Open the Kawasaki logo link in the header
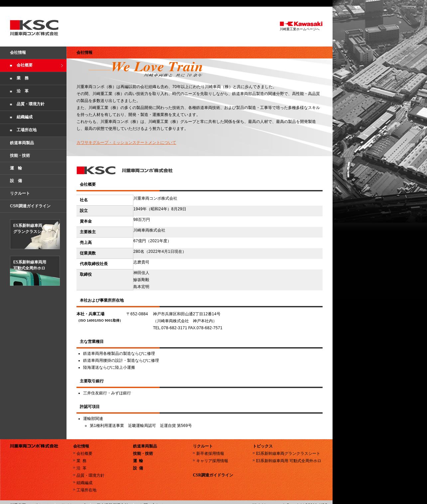This screenshot has height=504, width=427. (301, 24)
